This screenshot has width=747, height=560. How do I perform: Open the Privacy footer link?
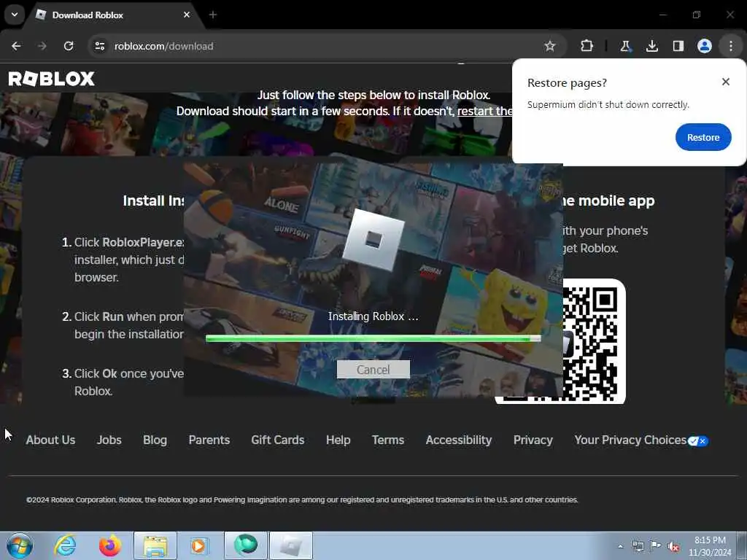tap(533, 440)
